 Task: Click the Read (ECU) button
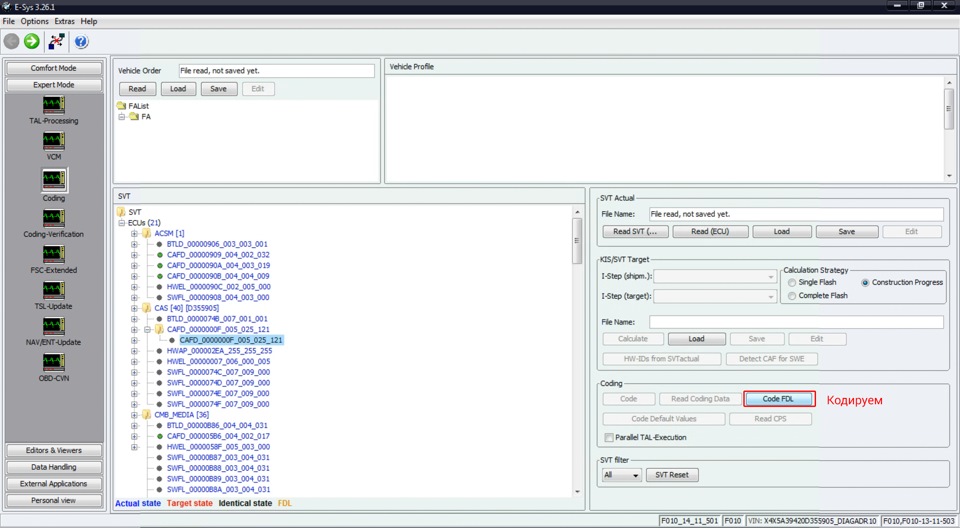(x=710, y=232)
